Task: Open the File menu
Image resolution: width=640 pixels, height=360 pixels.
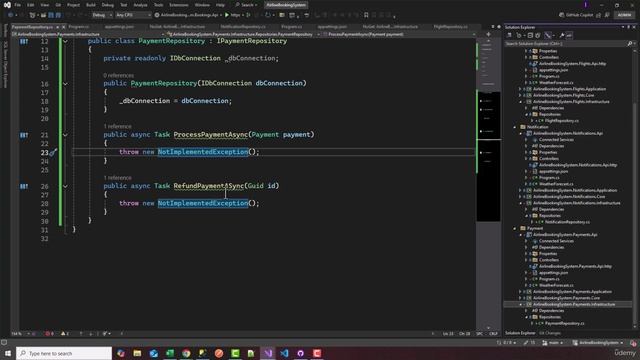Action: 18,5
